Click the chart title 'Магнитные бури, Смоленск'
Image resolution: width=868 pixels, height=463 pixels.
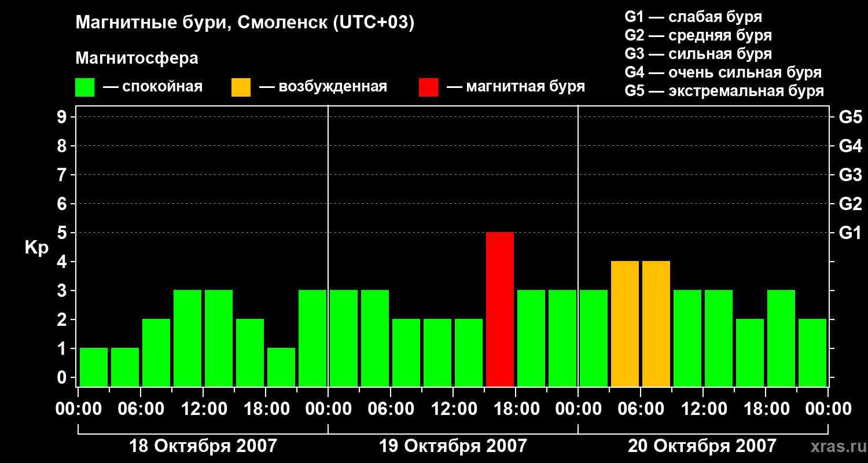[203, 24]
